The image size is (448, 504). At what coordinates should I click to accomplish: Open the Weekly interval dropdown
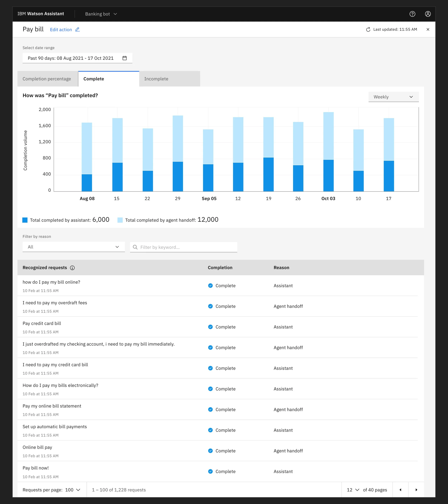pos(393,97)
